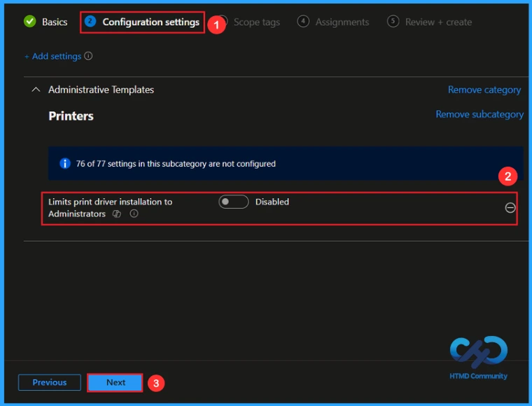Screen dimensions: 532x406
Task: Click the Administrative Templates heading text
Action: (101, 90)
